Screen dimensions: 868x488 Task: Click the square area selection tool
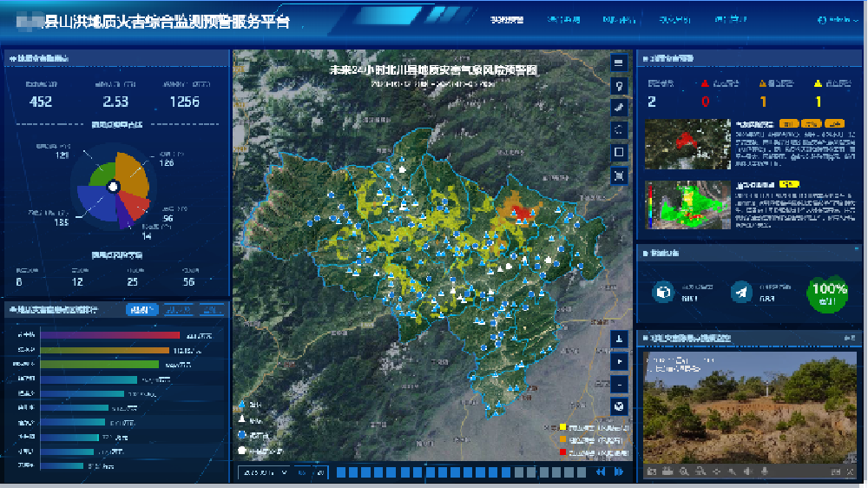coord(619,152)
